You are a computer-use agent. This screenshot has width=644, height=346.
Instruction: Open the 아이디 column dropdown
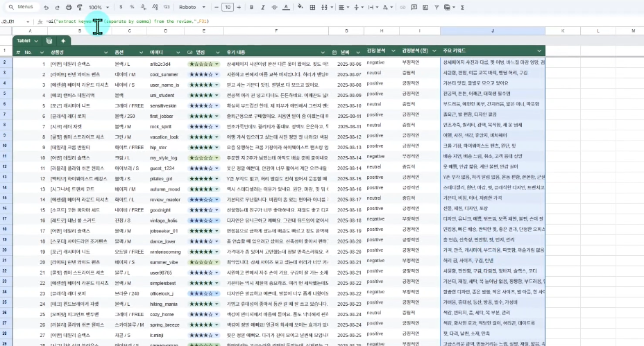tap(178, 53)
